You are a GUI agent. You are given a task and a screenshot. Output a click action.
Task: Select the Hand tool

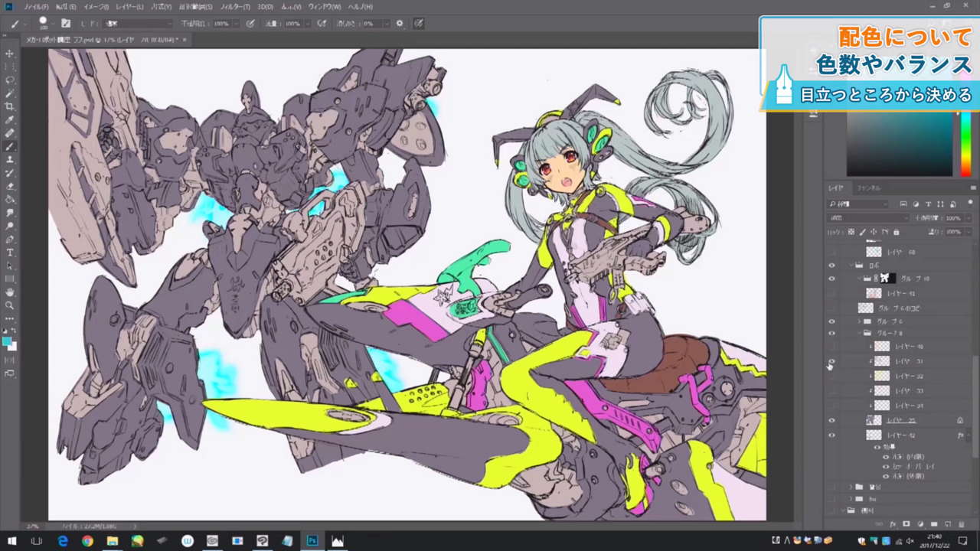click(x=10, y=292)
